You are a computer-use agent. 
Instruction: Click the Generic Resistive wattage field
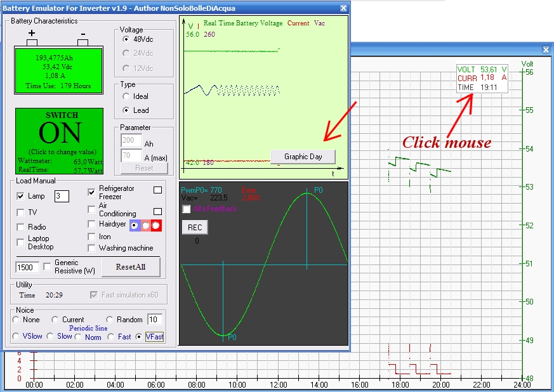[x=27, y=267]
